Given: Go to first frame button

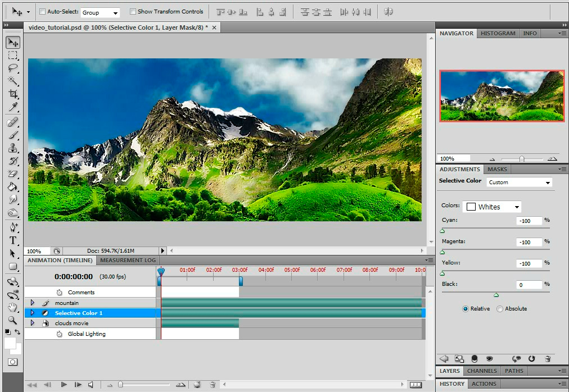Looking at the screenshot, I should [32, 385].
